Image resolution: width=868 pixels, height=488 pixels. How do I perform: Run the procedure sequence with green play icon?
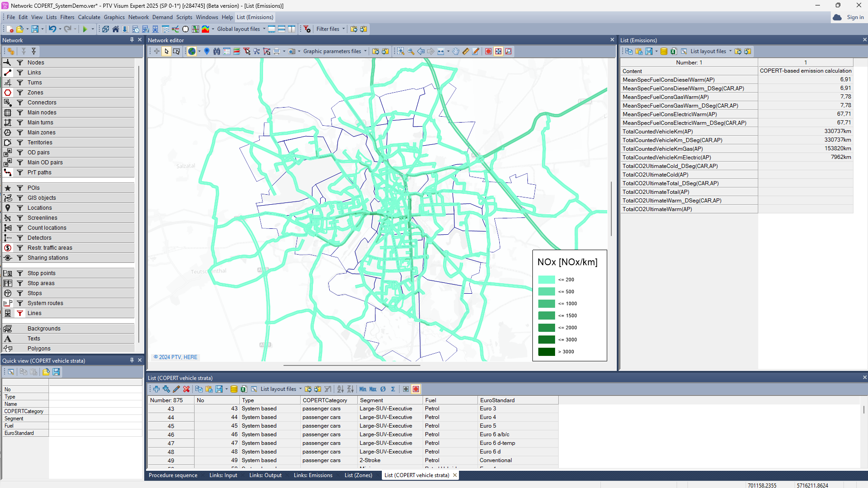coord(85,29)
